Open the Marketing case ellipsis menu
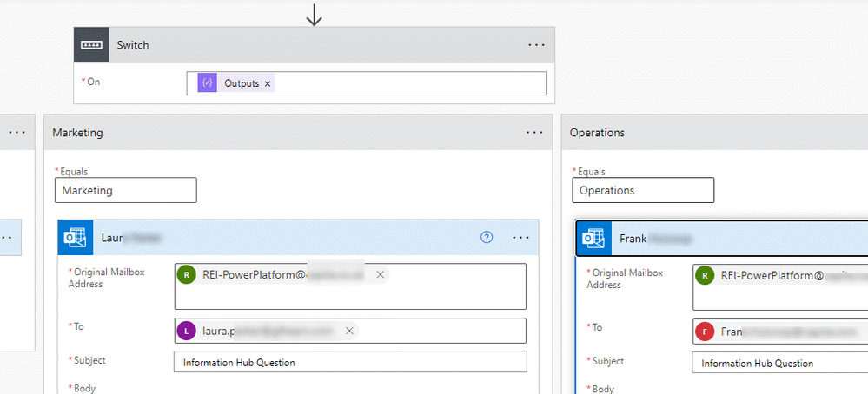 tap(534, 133)
